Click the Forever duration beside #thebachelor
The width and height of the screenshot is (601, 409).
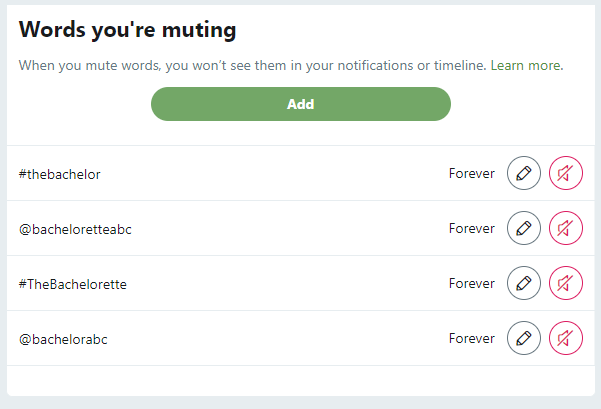[x=471, y=173]
